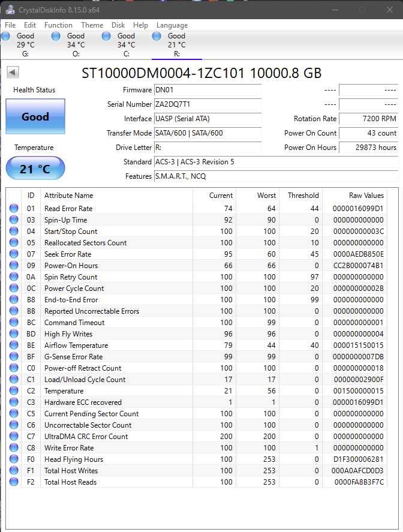Click status orb for Head Flying Hours
This screenshot has width=403, height=532.
click(14, 459)
